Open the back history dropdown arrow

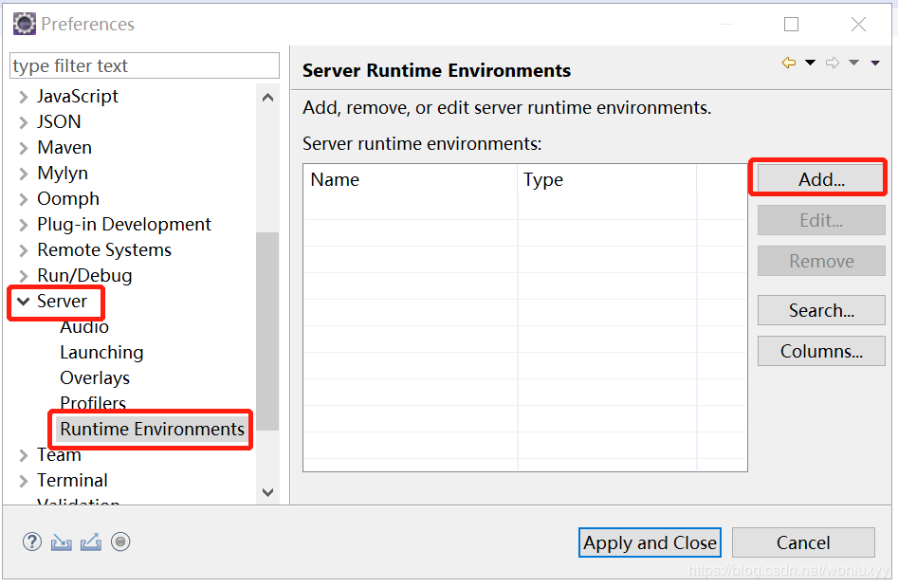pyautogui.click(x=811, y=63)
